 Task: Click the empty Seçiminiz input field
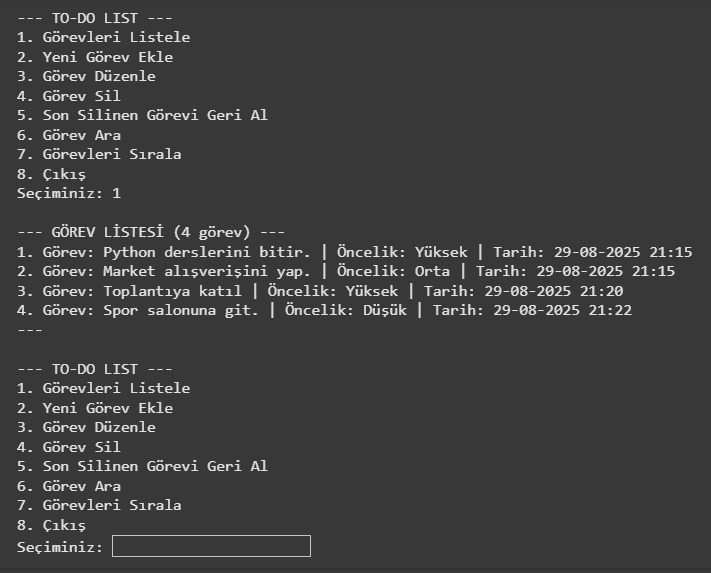211,546
